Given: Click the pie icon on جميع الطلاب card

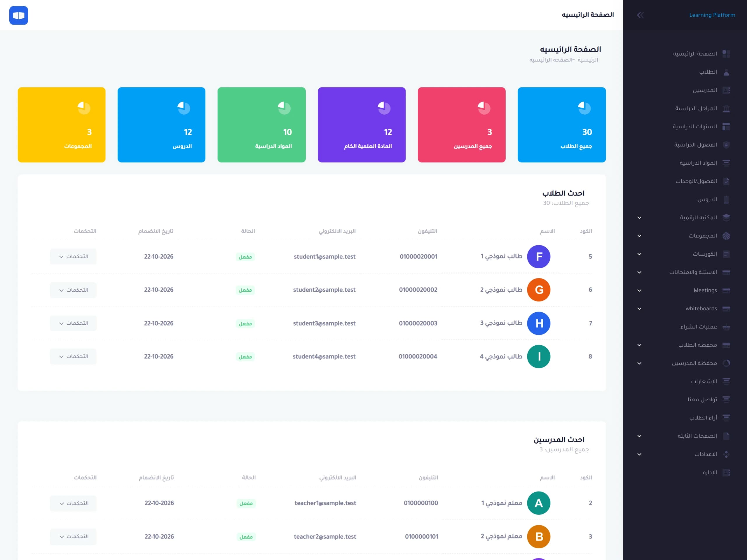Looking at the screenshot, I should pyautogui.click(x=584, y=108).
